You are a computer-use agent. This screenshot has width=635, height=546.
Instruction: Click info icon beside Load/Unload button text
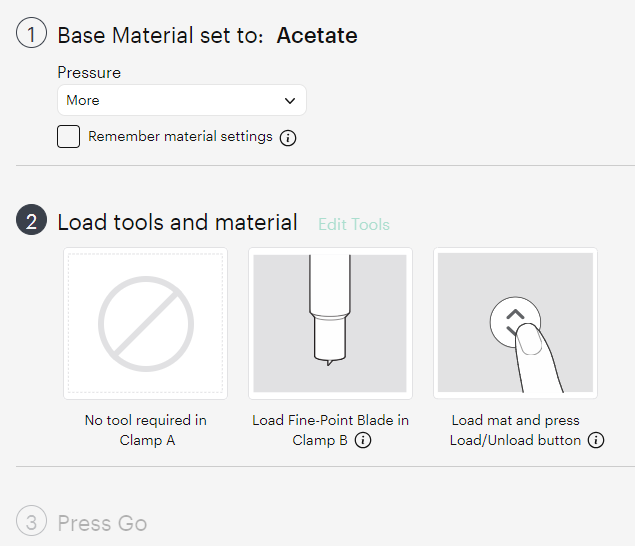click(596, 441)
